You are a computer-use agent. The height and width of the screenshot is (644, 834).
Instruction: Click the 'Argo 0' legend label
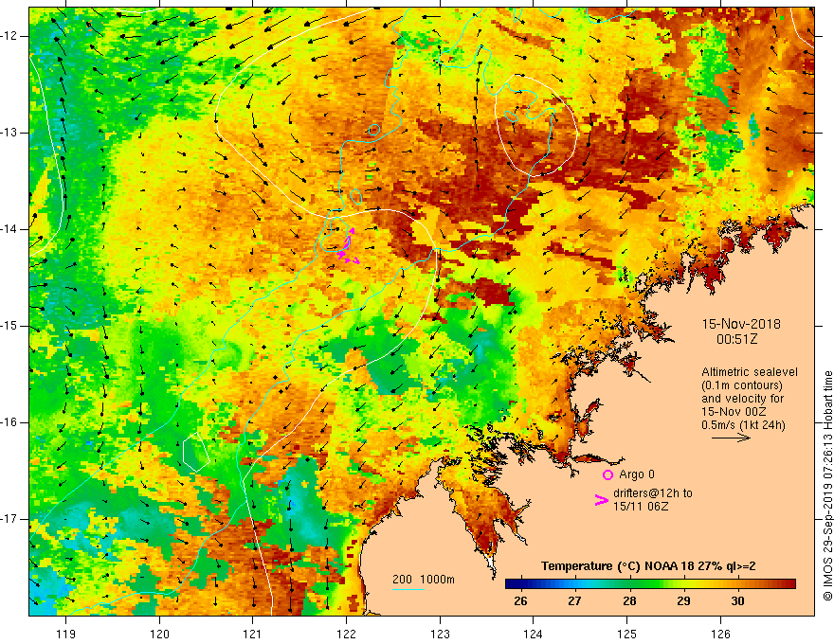(x=637, y=474)
